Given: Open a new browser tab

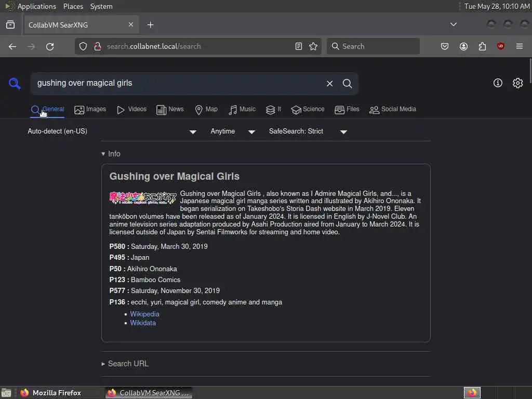Looking at the screenshot, I should (150, 25).
